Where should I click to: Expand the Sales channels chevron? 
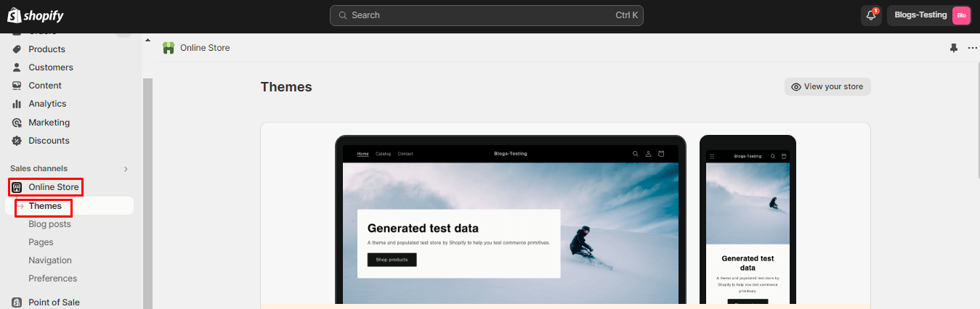(126, 169)
